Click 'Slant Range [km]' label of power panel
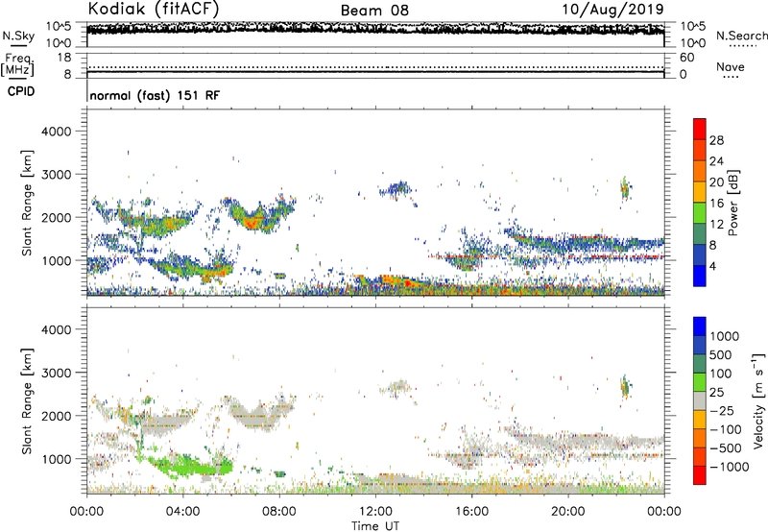Image resolution: width=768 pixels, height=532 pixels. [x=27, y=204]
